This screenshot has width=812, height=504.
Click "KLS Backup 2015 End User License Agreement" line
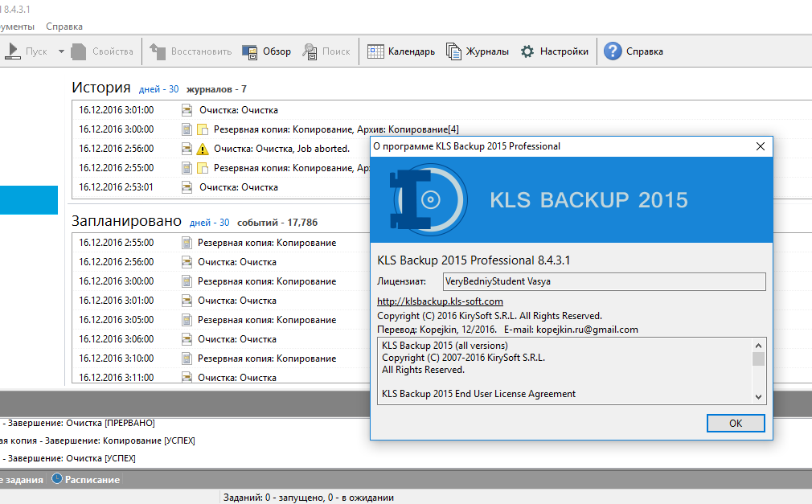tap(479, 394)
